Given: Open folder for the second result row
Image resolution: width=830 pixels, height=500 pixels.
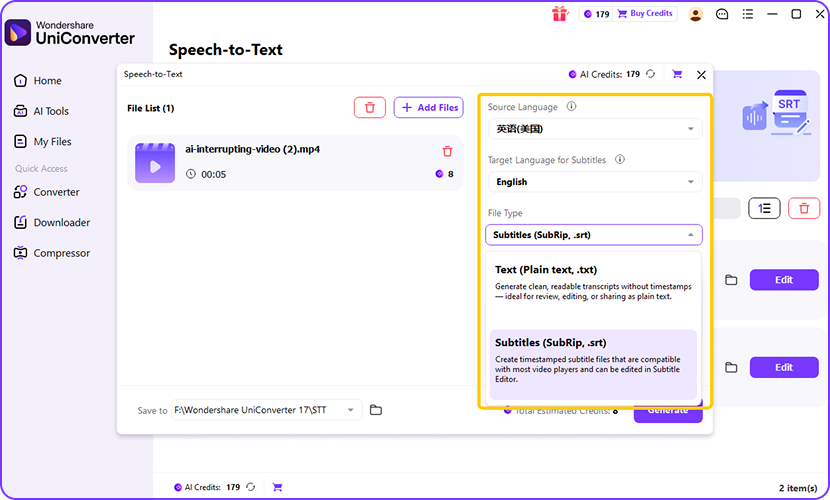Looking at the screenshot, I should coord(731,367).
